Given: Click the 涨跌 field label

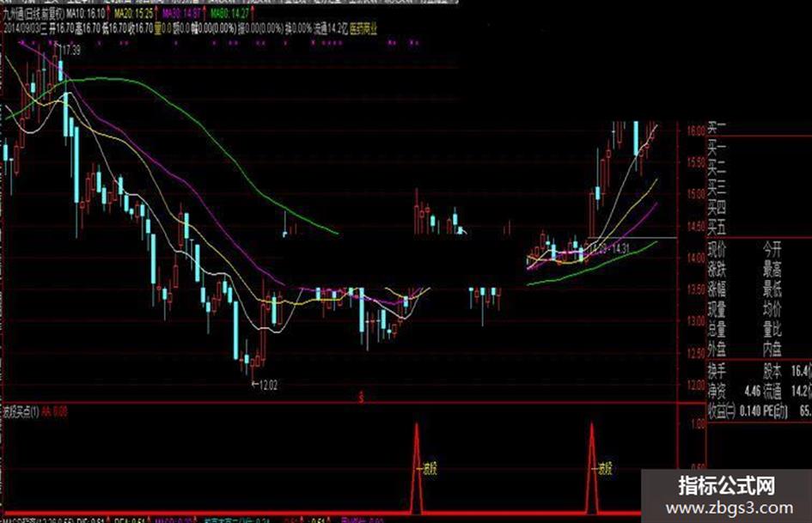Looking at the screenshot, I should (x=717, y=270).
